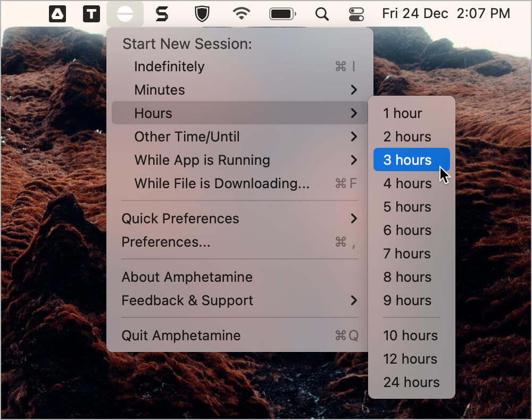532x420 pixels.
Task: Start a 10 hours session
Action: click(x=412, y=335)
